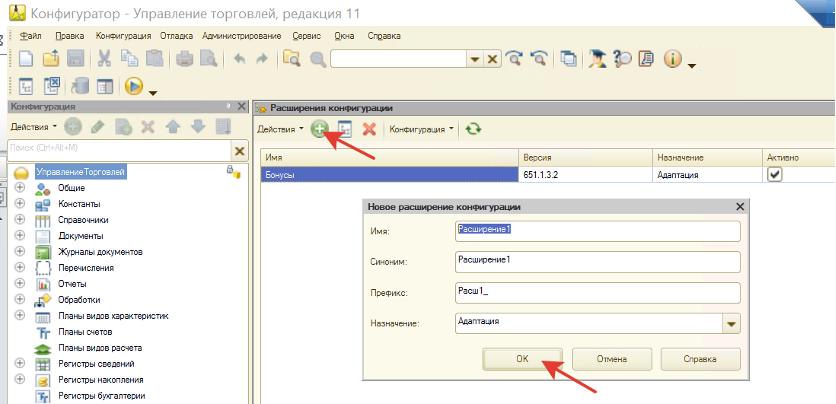Click the green add extension icon

coord(320,129)
